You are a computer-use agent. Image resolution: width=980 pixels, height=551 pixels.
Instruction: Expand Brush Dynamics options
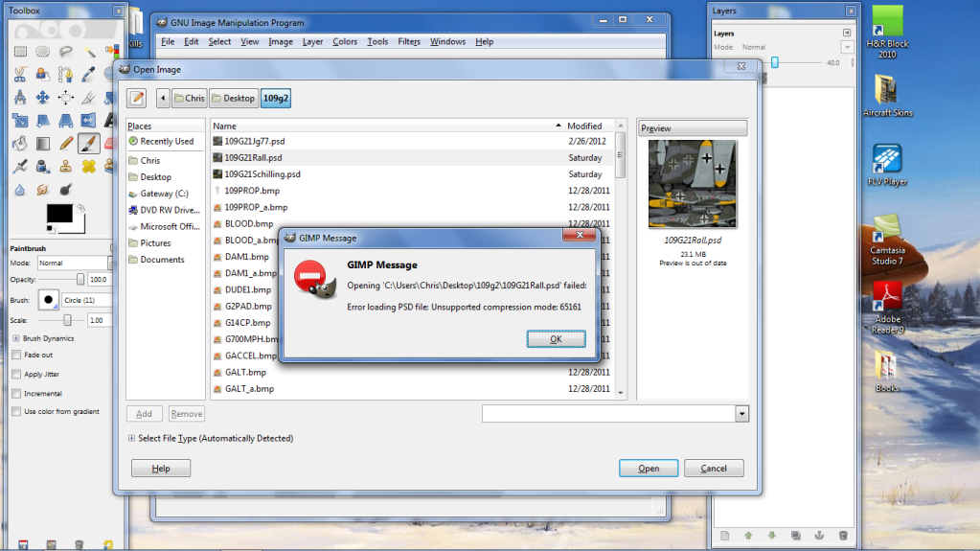pos(15,338)
